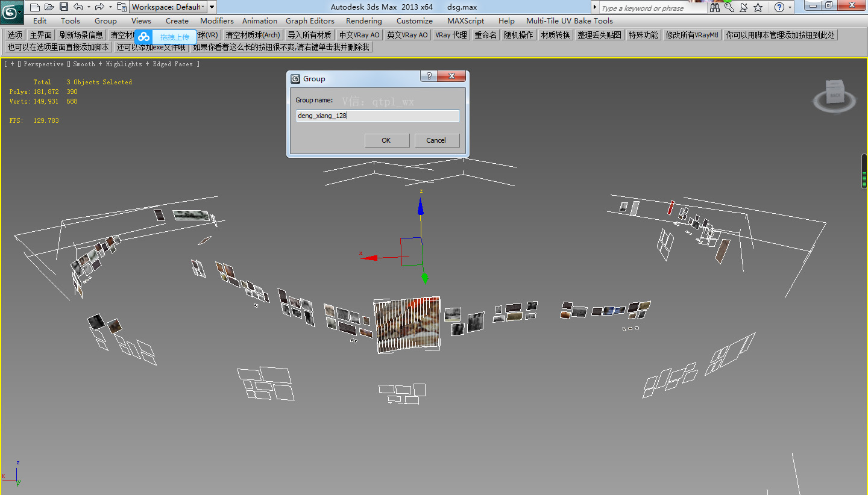This screenshot has height=495, width=868.
Task: Click the ViewCube in the viewport corner
Action: 834,95
